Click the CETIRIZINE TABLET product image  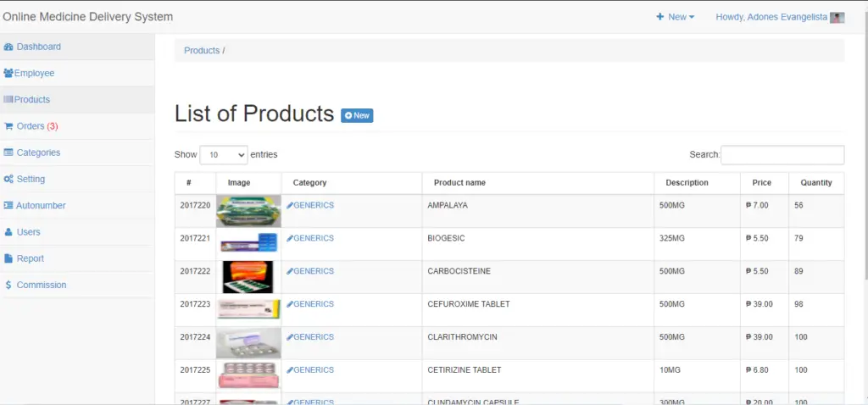pyautogui.click(x=248, y=375)
